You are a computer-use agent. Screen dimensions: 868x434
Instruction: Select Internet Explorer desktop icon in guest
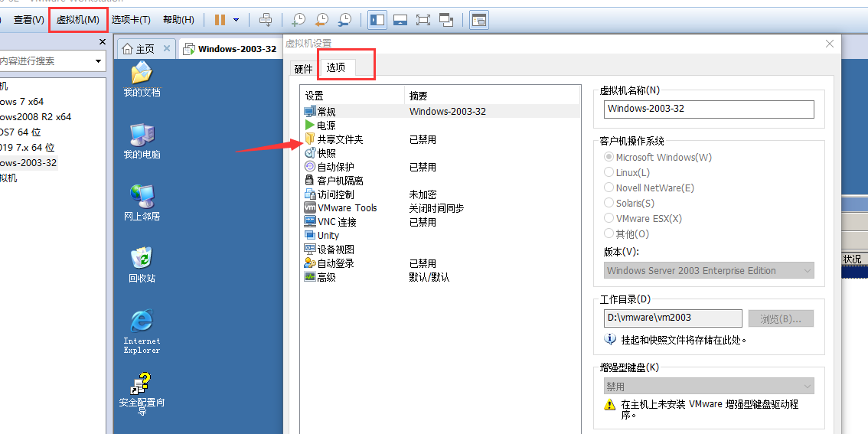(142, 331)
